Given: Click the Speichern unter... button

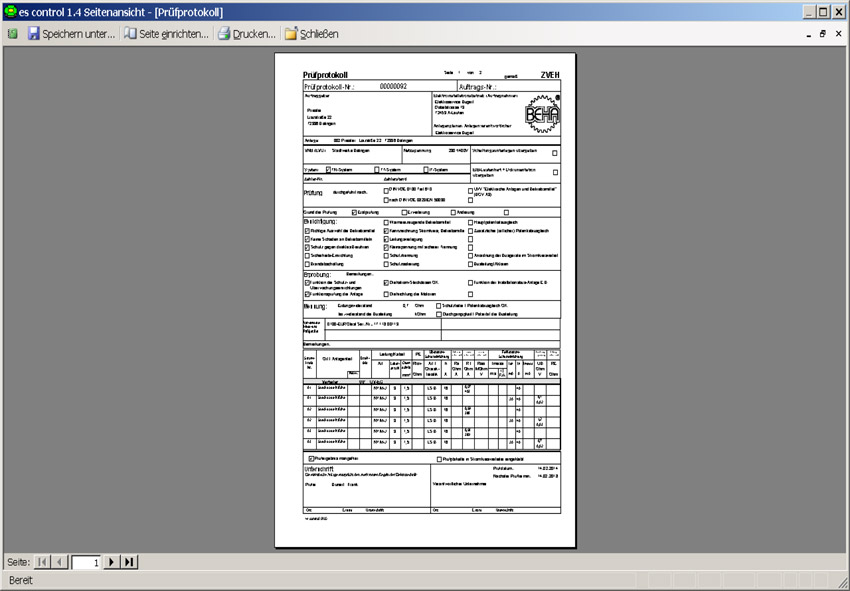Looking at the screenshot, I should pyautogui.click(x=71, y=34).
